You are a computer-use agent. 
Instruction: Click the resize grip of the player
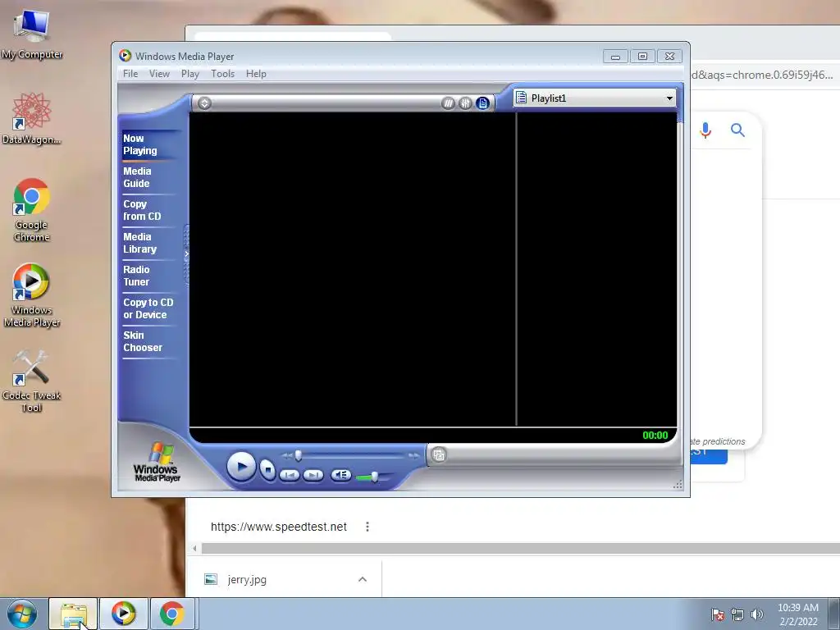(x=678, y=485)
